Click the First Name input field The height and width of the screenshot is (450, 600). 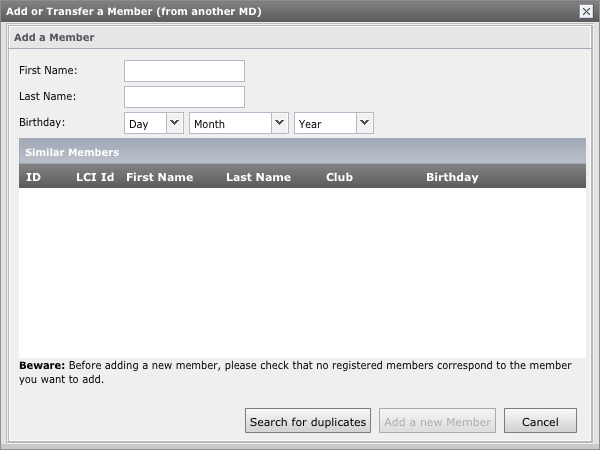[x=184, y=71]
